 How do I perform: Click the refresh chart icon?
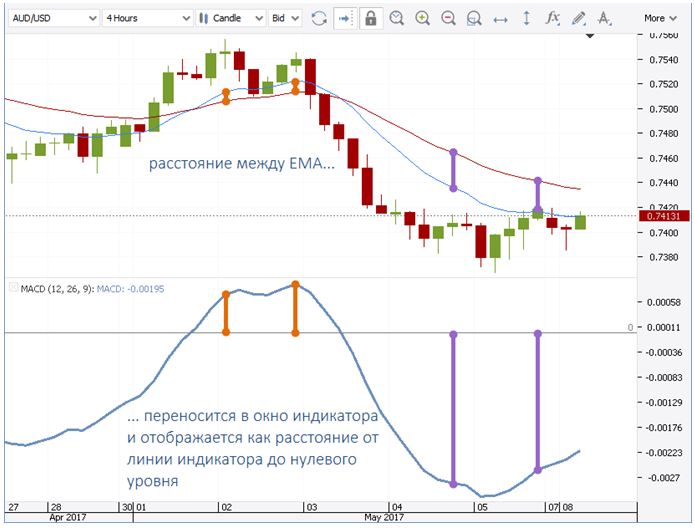319,18
